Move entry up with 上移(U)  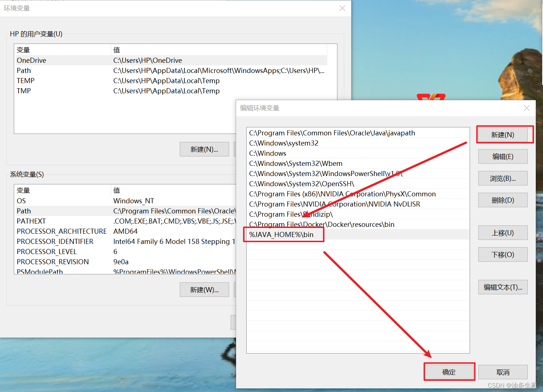[x=503, y=233]
